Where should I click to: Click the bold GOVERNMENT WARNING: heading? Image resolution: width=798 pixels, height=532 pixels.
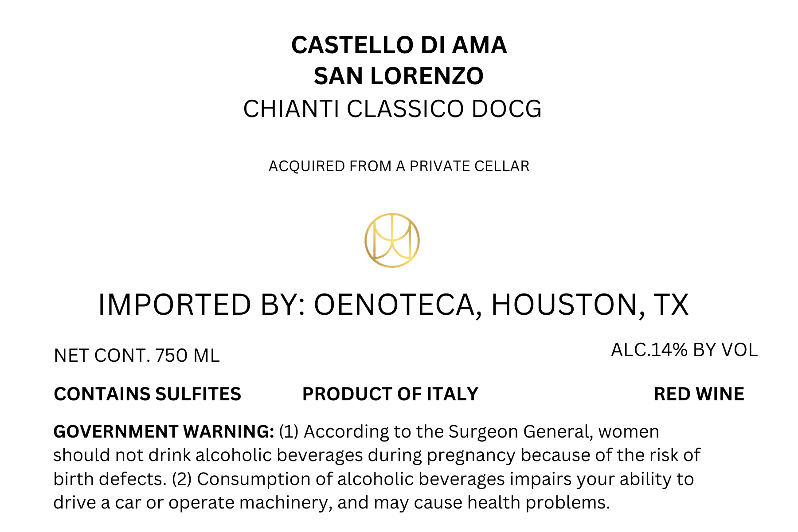point(164,432)
